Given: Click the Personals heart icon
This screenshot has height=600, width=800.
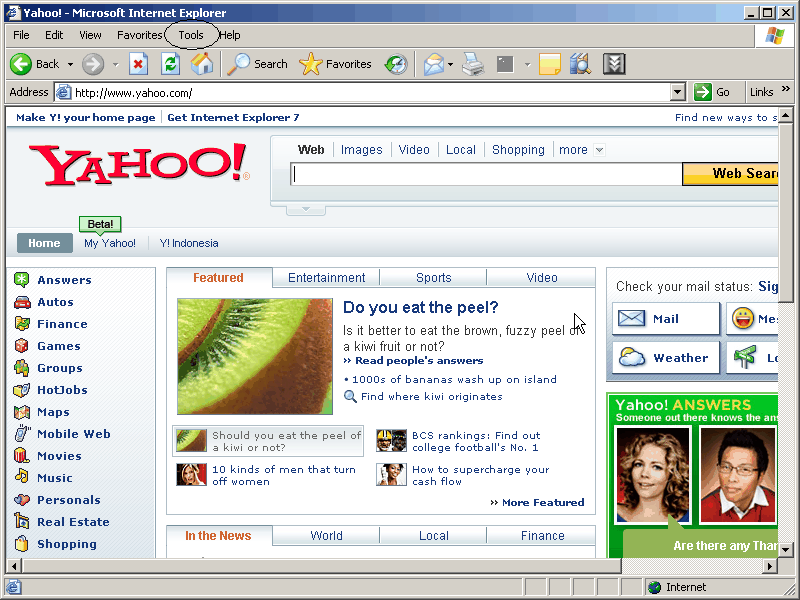Looking at the screenshot, I should pos(22,500).
